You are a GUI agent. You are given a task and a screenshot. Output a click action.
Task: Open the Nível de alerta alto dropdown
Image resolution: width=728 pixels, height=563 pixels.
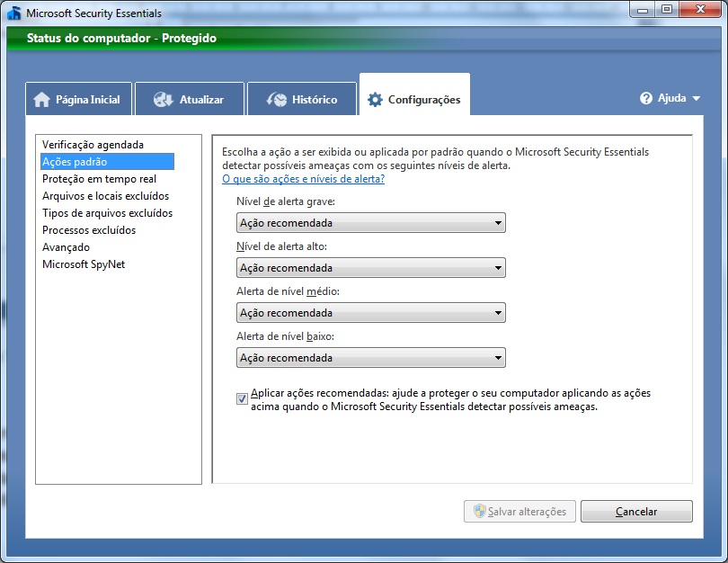click(x=370, y=268)
